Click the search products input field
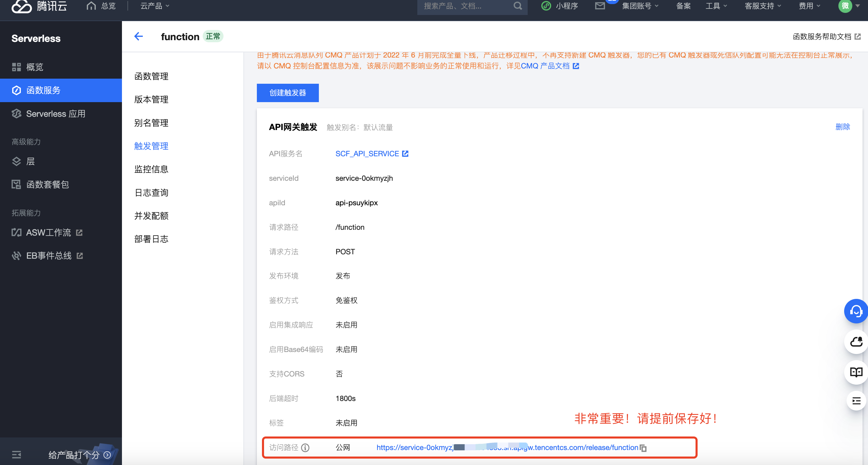The width and height of the screenshot is (868, 465). pyautogui.click(x=467, y=6)
